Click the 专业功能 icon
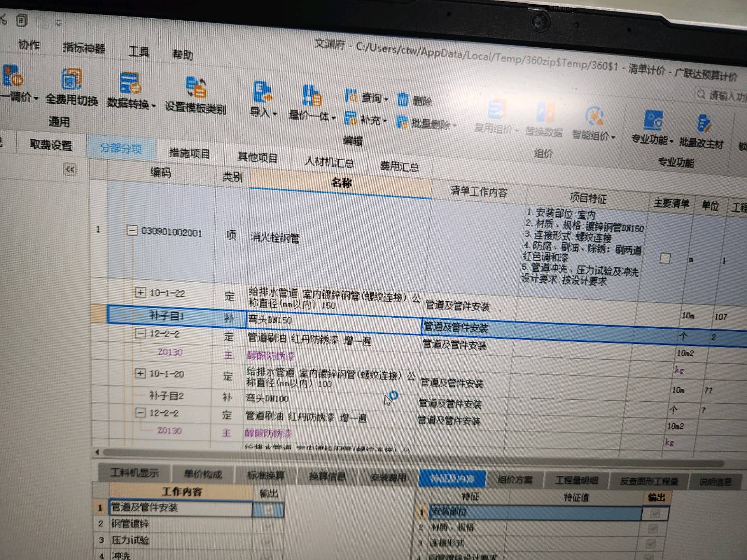 click(653, 120)
